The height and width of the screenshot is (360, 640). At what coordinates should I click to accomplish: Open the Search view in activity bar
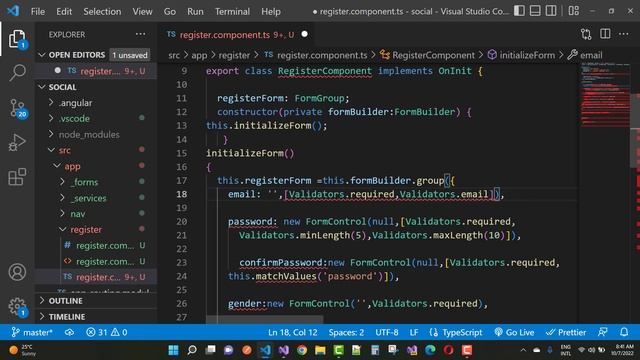[x=17, y=73]
